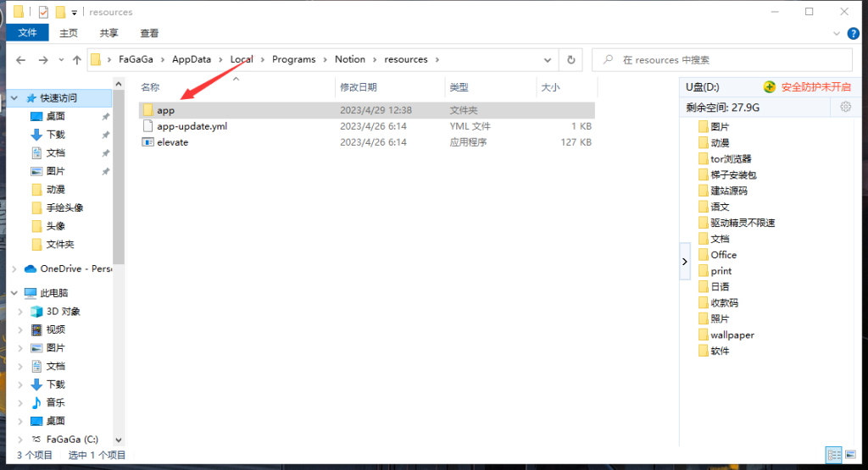Open Quick Access Toolbar customize dropdown
The width and height of the screenshot is (868, 470).
tap(74, 12)
